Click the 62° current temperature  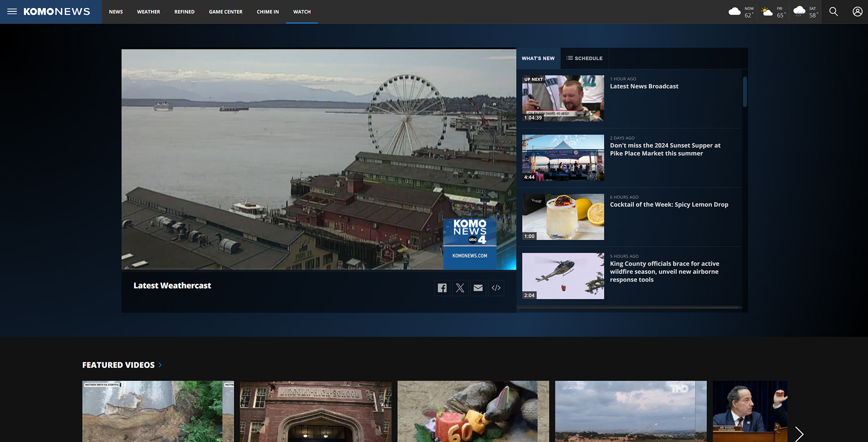749,15
